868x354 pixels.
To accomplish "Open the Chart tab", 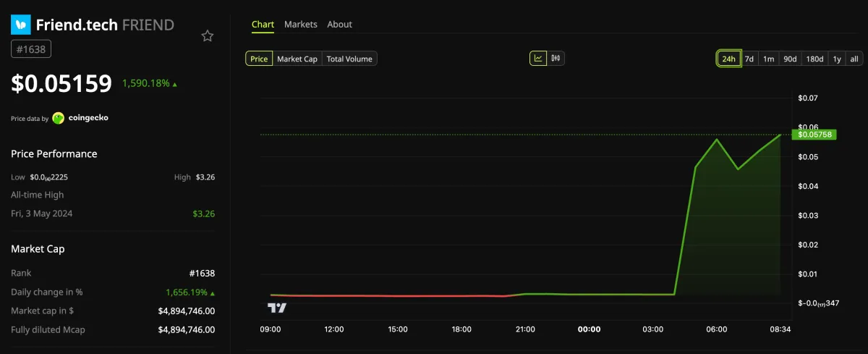I will (x=263, y=25).
